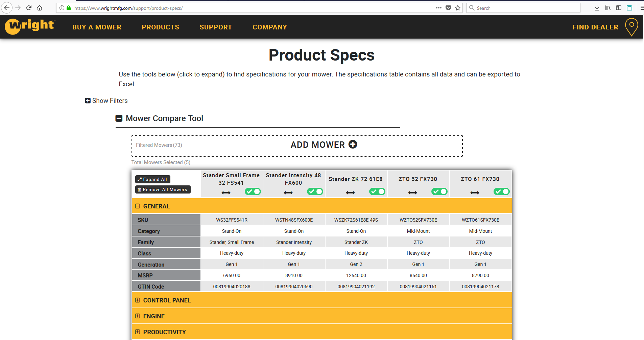Screen dimensions: 644x340
Task: Move Stander Intensity 48 FX600 column arrows
Action: [x=288, y=192]
